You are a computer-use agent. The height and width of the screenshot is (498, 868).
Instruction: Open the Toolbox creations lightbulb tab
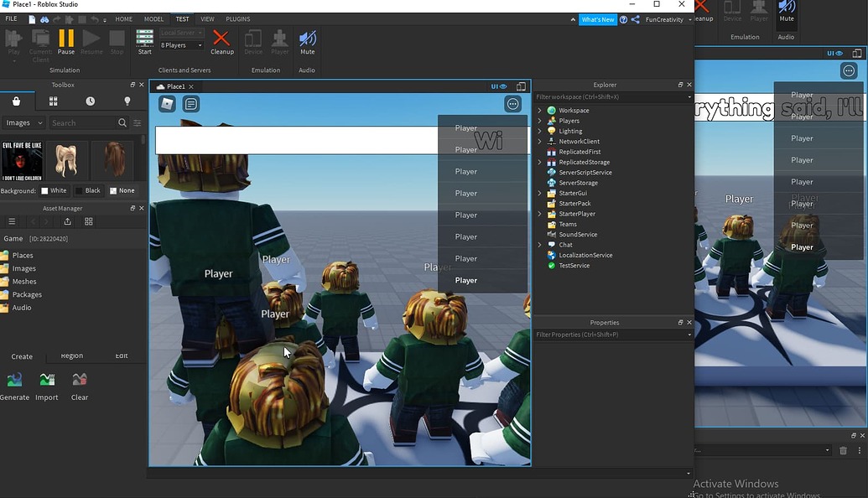tap(127, 101)
